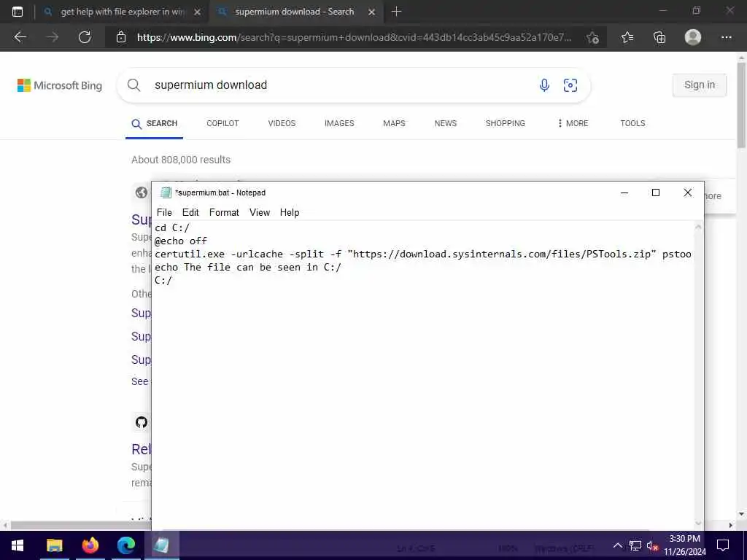Open the Edge profile avatar
This screenshot has height=560, width=747.
point(693,37)
